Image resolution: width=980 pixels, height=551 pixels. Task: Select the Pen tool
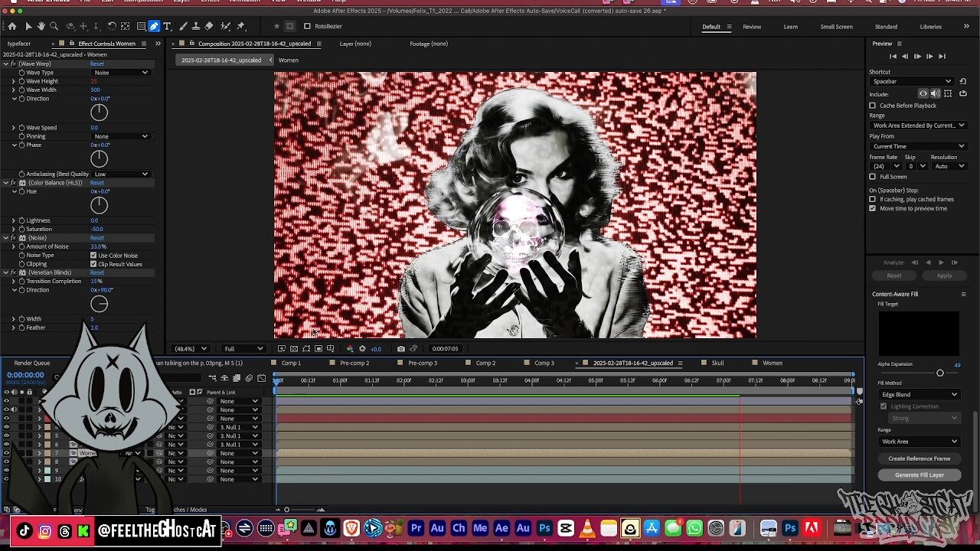[x=154, y=26]
